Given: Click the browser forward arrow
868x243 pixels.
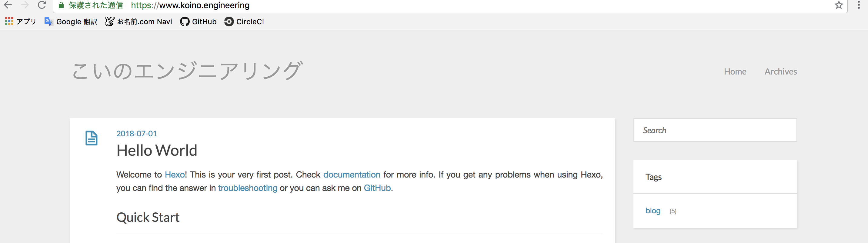Looking at the screenshot, I should tap(25, 5).
